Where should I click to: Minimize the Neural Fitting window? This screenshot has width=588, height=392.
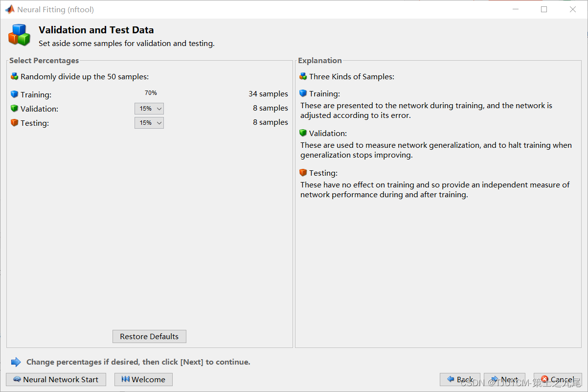point(515,9)
